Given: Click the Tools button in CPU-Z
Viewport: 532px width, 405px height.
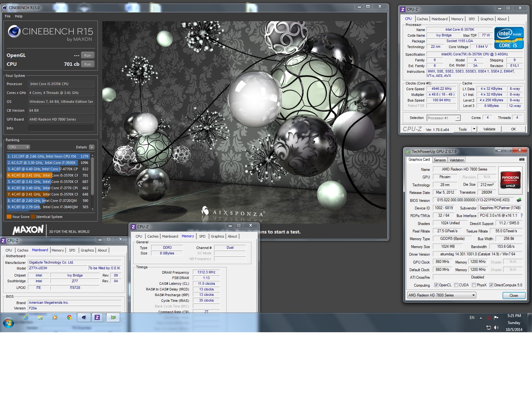Looking at the screenshot, I should [462, 129].
